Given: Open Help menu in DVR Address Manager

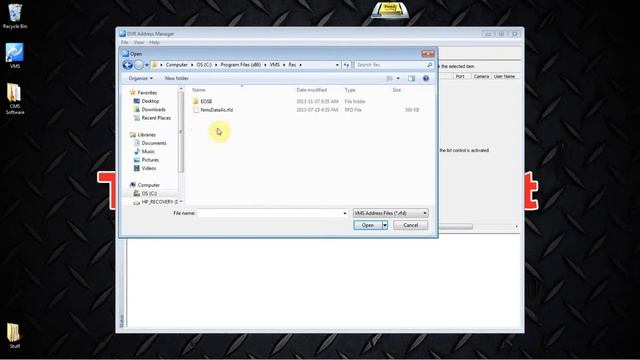Looking at the screenshot, I should pos(154,42).
